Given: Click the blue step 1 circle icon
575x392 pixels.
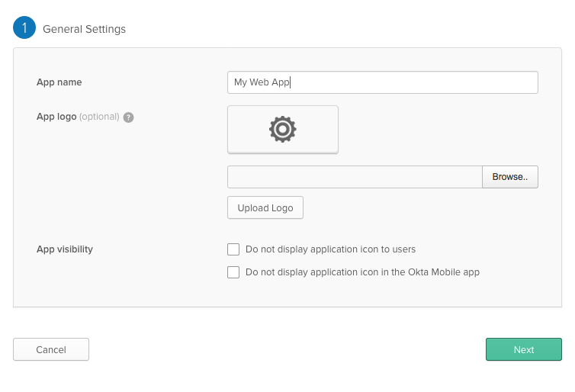Looking at the screenshot, I should [24, 27].
